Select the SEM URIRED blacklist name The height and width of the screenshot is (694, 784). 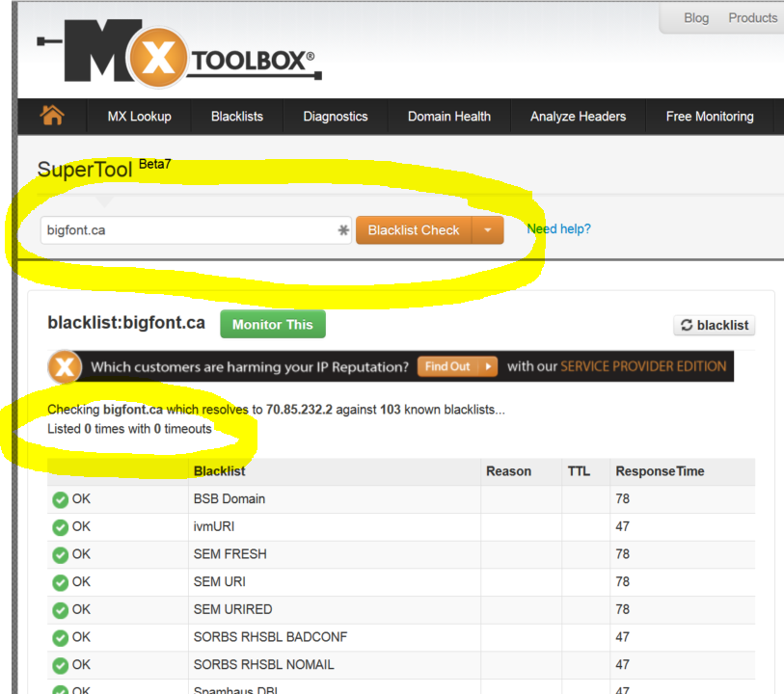[232, 609]
